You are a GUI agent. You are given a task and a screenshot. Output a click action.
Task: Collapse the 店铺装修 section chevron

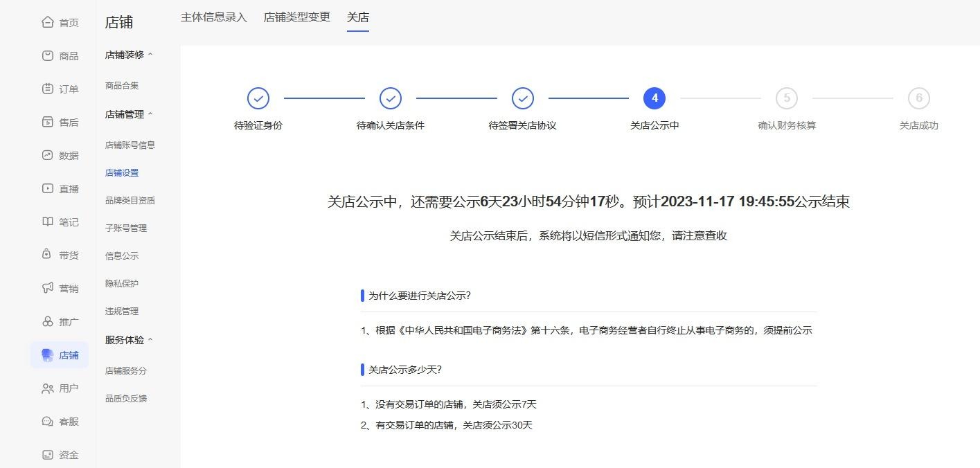point(150,55)
